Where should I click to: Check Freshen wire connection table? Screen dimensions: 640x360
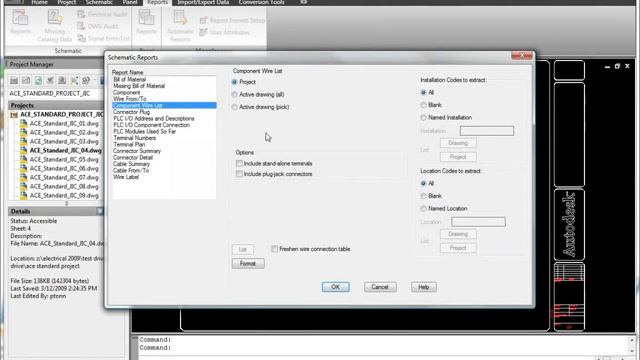(275, 249)
